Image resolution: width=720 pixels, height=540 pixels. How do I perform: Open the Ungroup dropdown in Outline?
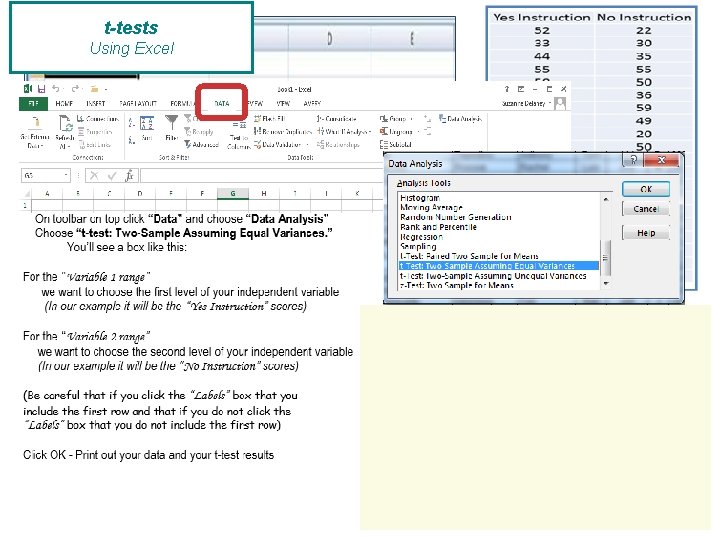418,132
